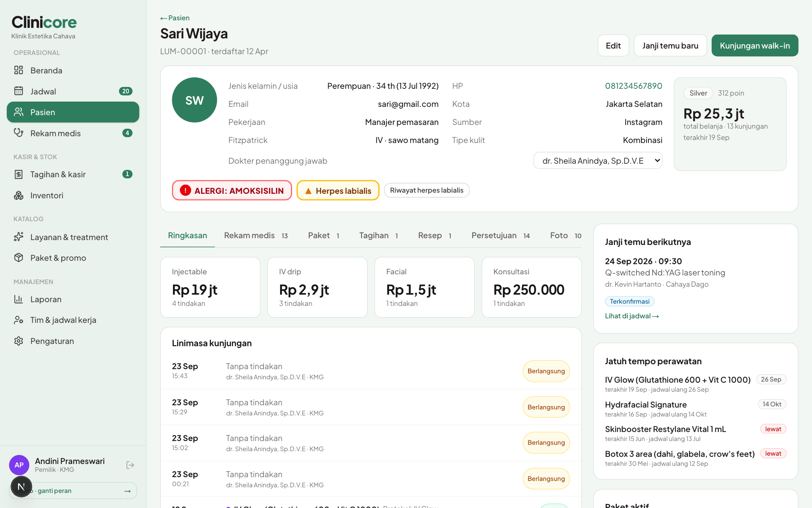Open the IV drip summary card
This screenshot has width=812, height=508.
(x=317, y=287)
